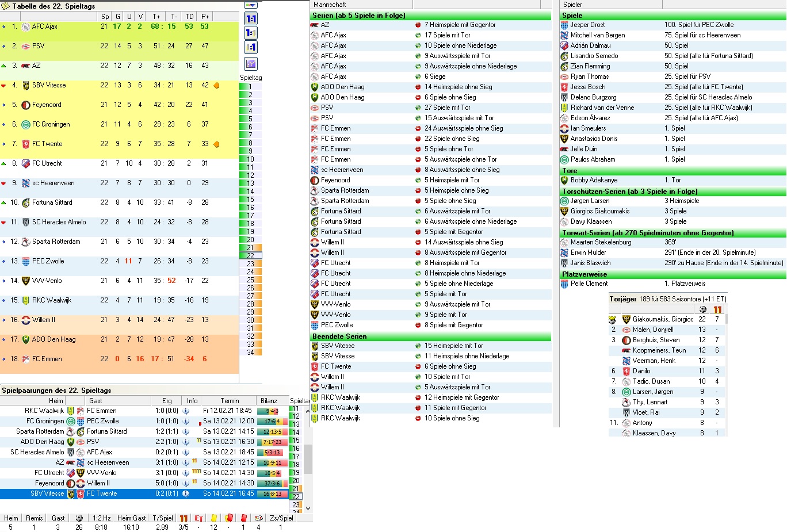Click the ET own-goal statistics icon

tap(198, 518)
